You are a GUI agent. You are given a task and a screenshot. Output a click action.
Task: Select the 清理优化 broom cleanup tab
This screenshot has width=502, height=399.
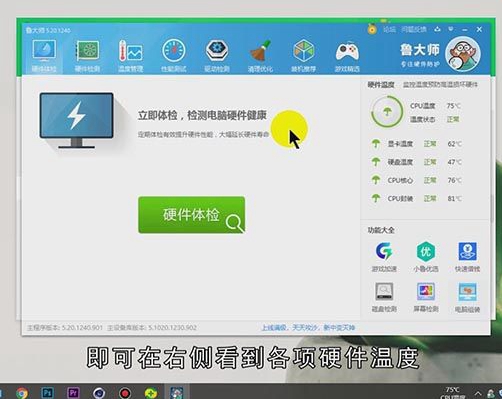[x=260, y=56]
